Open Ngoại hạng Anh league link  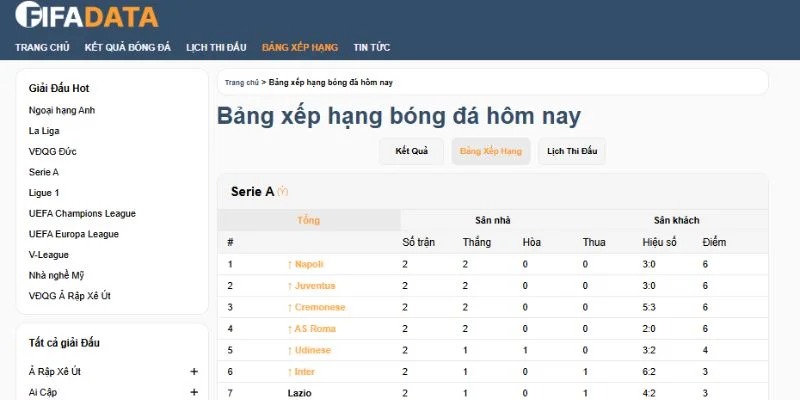(62, 110)
